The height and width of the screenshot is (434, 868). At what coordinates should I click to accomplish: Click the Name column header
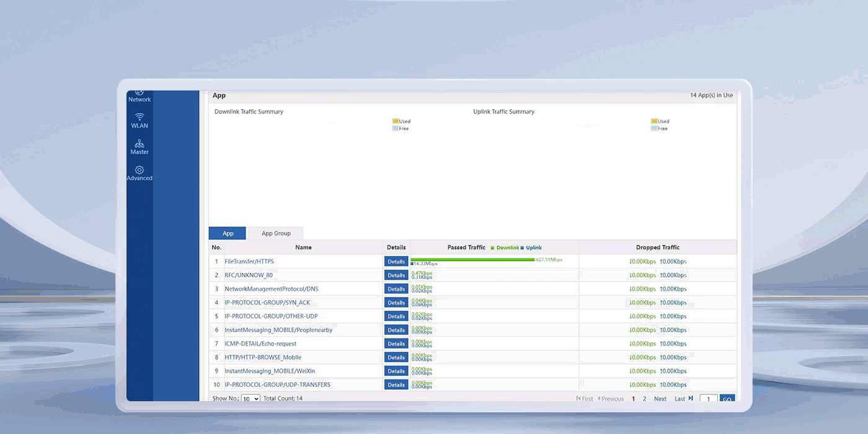click(303, 247)
